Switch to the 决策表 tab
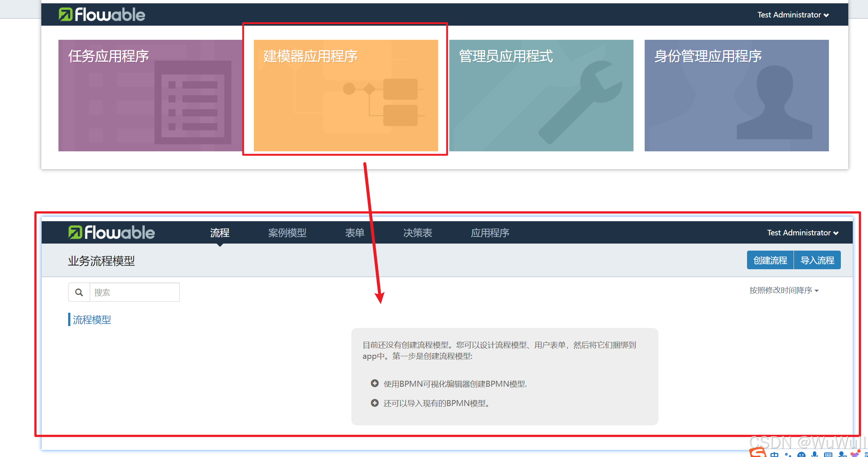Viewport: 868px width, 457px height. click(418, 233)
